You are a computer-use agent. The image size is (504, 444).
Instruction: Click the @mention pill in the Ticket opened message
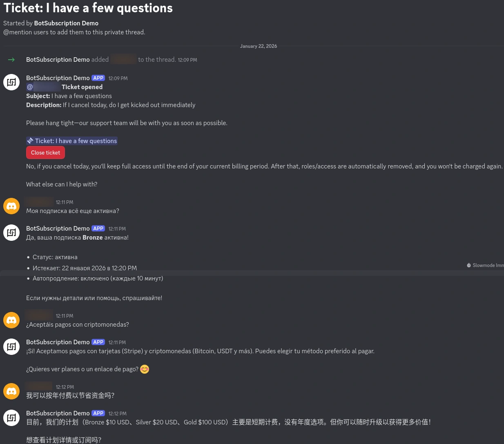coord(43,87)
